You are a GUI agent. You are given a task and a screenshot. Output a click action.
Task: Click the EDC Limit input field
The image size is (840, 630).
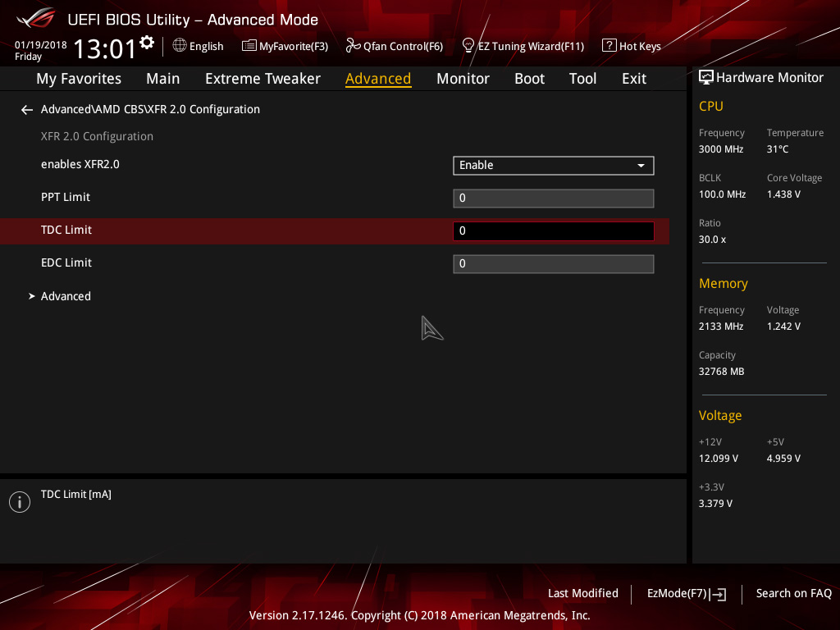click(x=554, y=263)
